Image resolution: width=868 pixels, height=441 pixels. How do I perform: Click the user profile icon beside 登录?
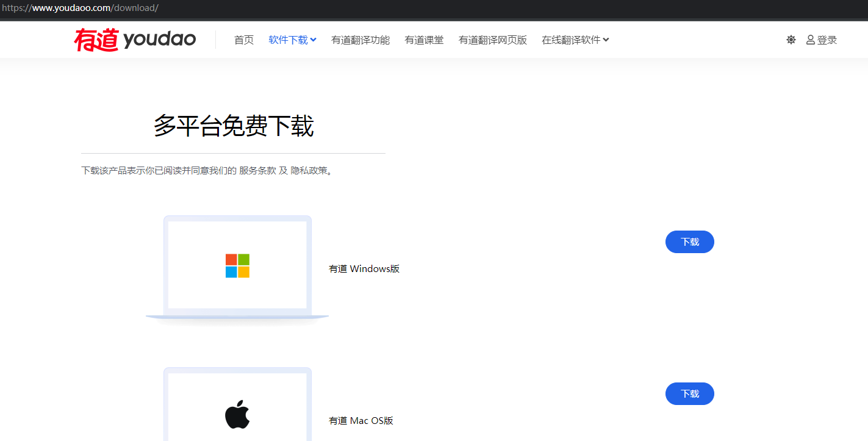pyautogui.click(x=810, y=40)
